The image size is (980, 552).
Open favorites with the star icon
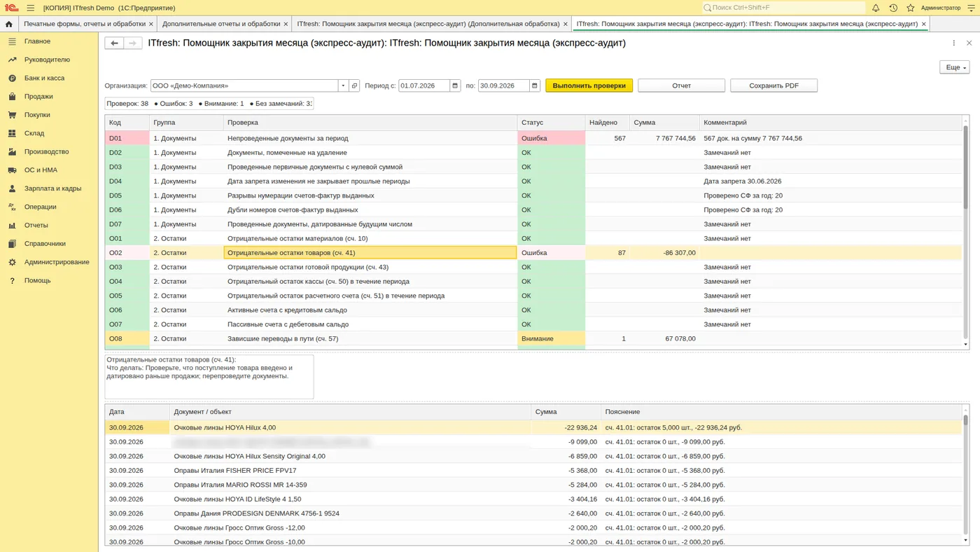click(911, 8)
